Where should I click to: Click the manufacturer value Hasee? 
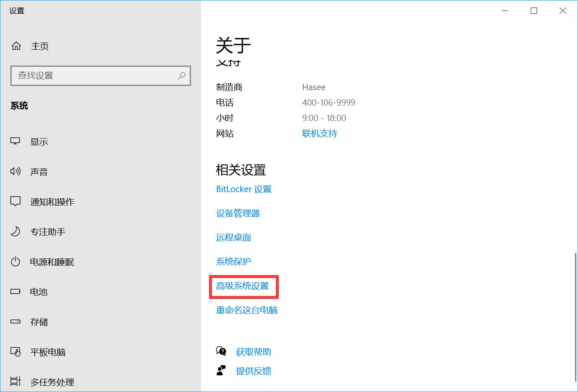(x=314, y=87)
